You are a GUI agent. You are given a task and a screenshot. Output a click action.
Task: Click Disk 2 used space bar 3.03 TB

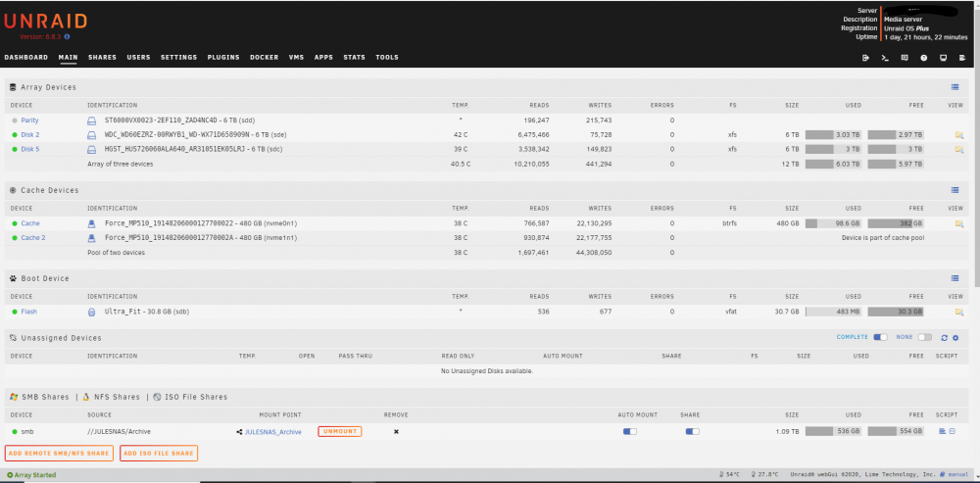pyautogui.click(x=833, y=134)
